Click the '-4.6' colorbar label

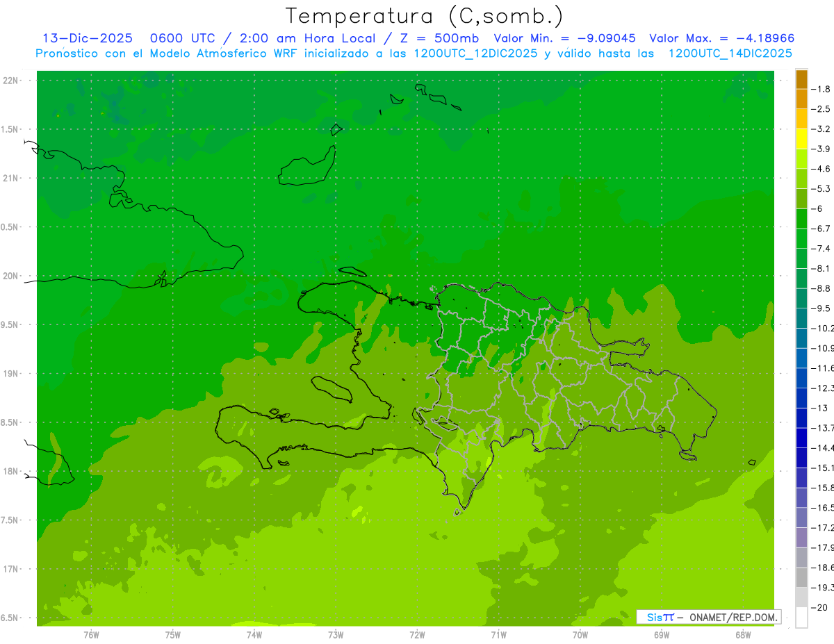pos(822,169)
